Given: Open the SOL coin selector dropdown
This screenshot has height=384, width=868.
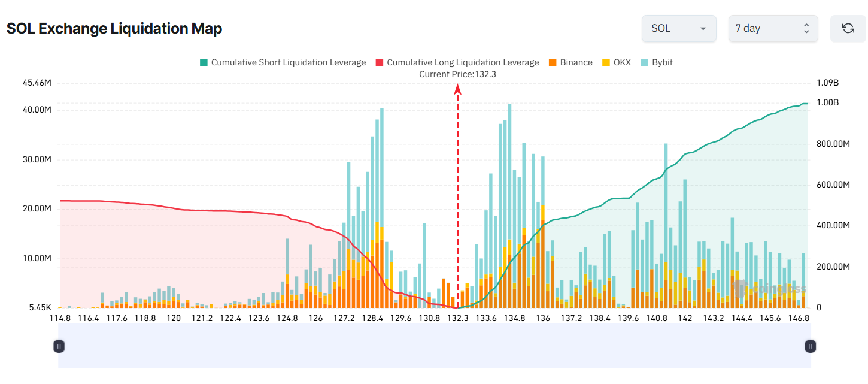Looking at the screenshot, I should [x=679, y=28].
